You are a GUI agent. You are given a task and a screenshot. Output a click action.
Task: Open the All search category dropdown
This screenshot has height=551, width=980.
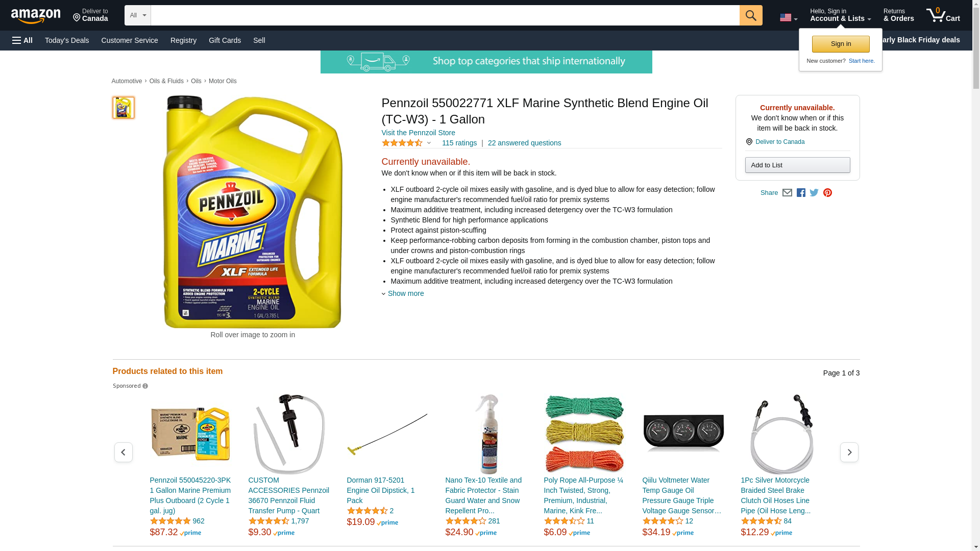pyautogui.click(x=138, y=15)
